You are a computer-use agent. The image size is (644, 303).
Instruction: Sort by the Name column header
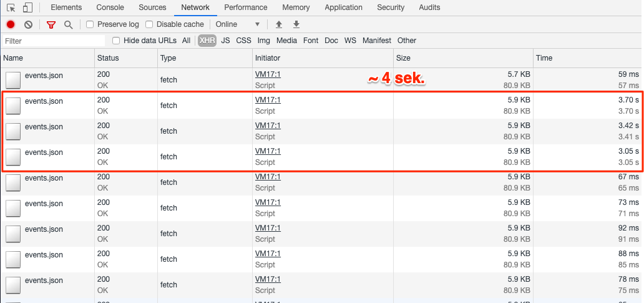(47, 58)
